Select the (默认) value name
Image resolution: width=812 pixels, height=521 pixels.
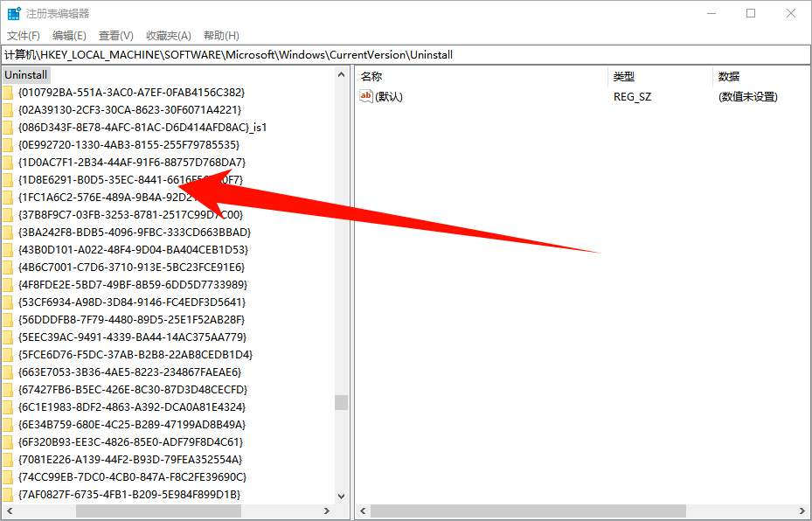click(389, 97)
